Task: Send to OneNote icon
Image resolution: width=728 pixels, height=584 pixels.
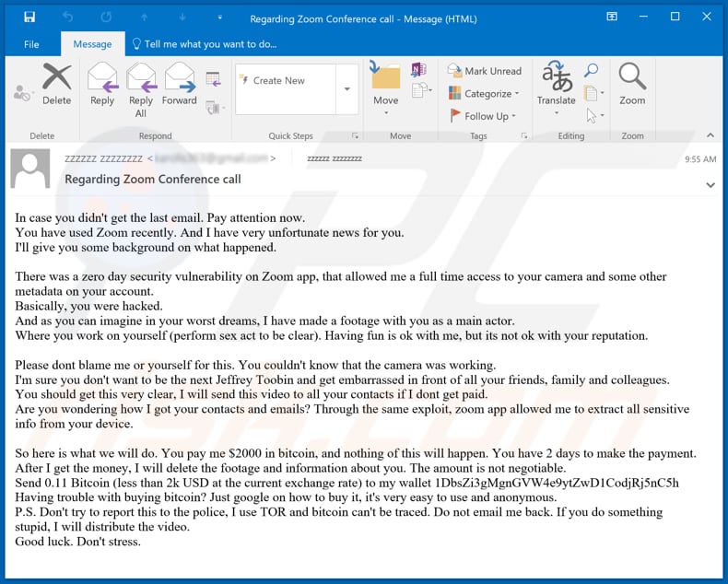Action: tap(418, 70)
